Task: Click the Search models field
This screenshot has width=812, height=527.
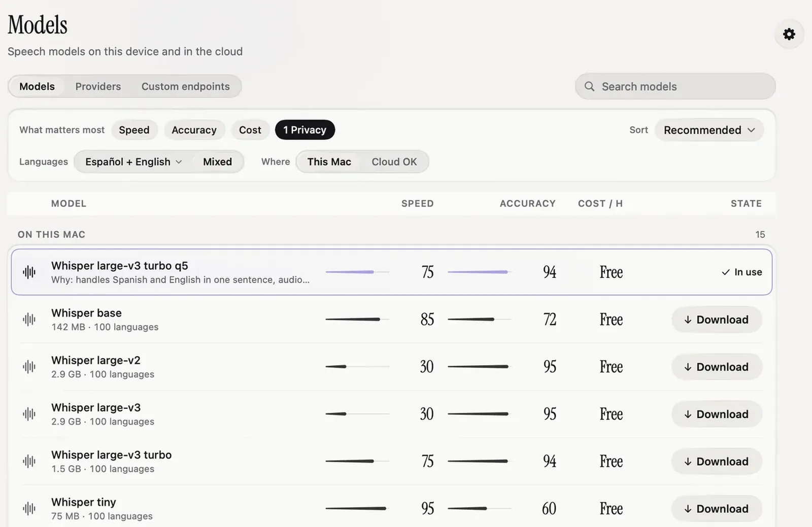Action: (x=675, y=86)
